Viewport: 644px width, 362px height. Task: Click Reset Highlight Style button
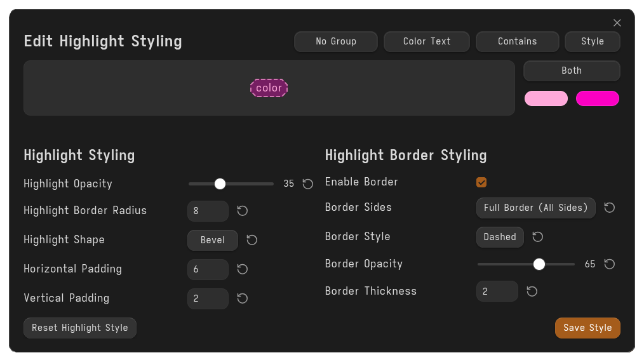(80, 328)
